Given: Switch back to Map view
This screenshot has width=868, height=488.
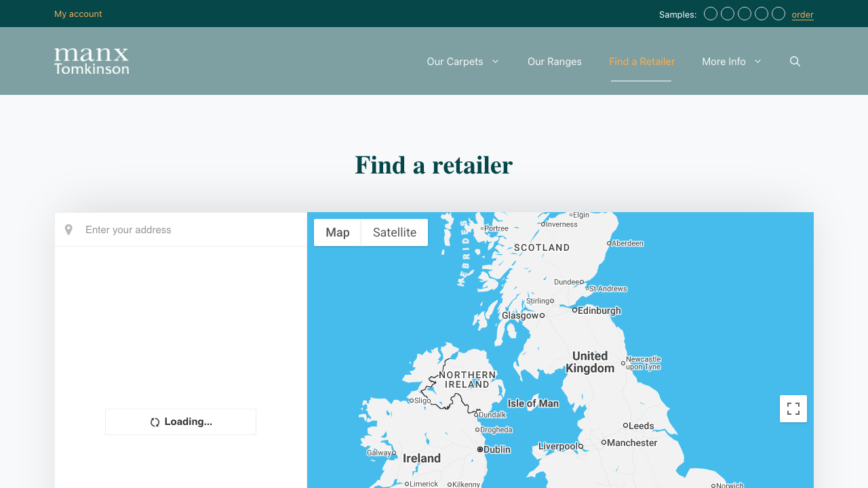Looking at the screenshot, I should point(338,232).
